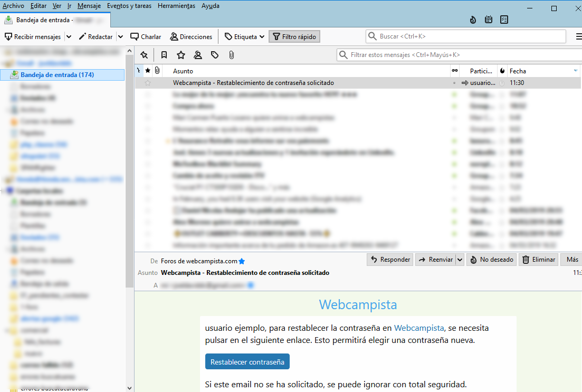This screenshot has height=392, width=582.
Task: Sort by attachment column header
Action: tap(157, 71)
